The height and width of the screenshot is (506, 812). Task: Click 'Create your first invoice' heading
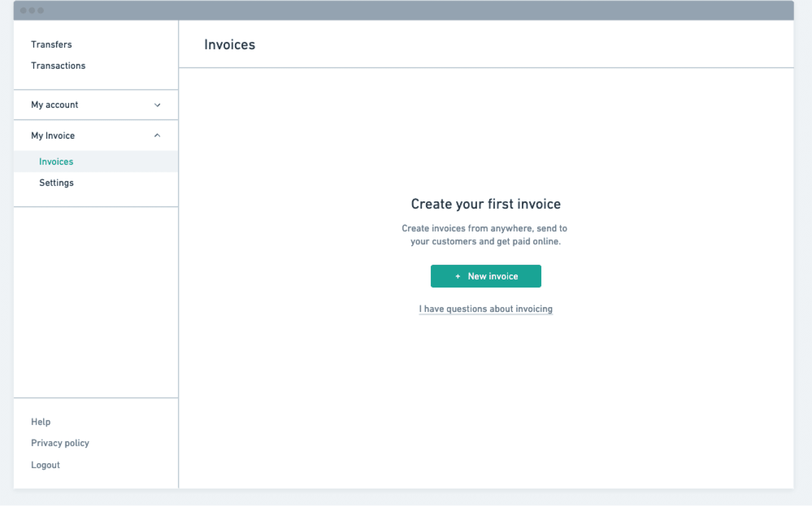[x=486, y=204]
